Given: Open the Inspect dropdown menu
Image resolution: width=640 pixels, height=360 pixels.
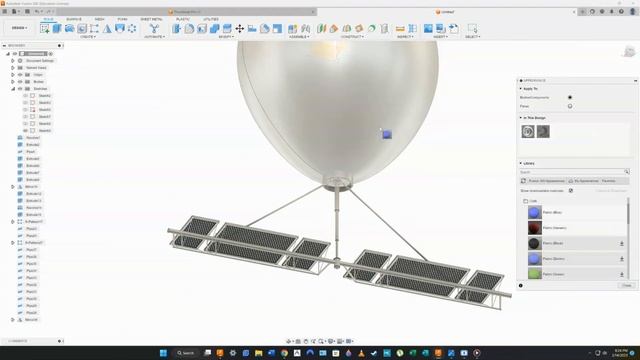Looking at the screenshot, I should (405, 37).
